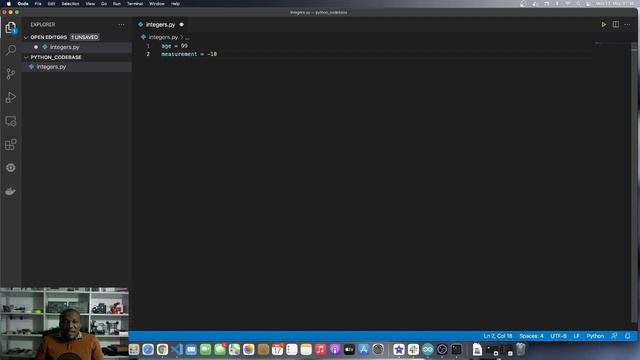Open the Extensions view

tap(11, 144)
